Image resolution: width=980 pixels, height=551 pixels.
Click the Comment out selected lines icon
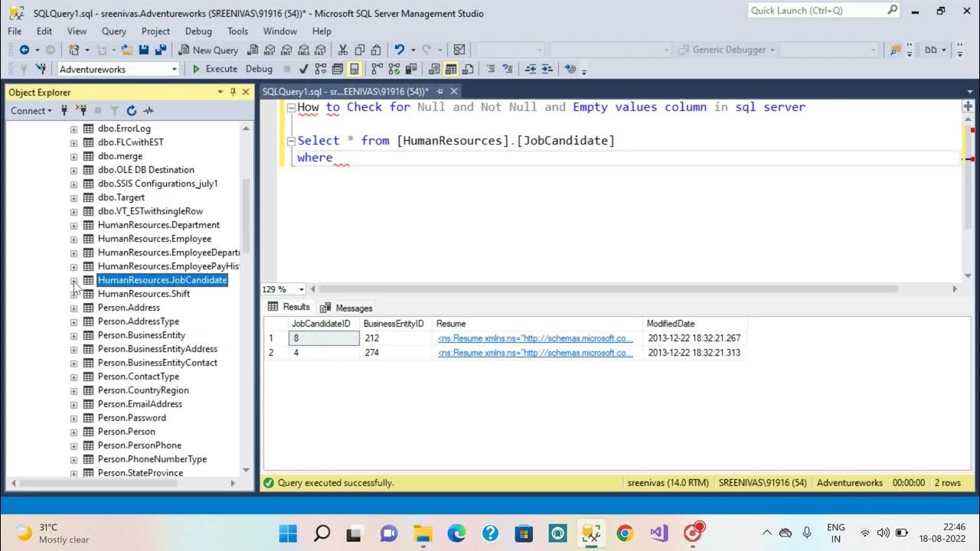492,69
